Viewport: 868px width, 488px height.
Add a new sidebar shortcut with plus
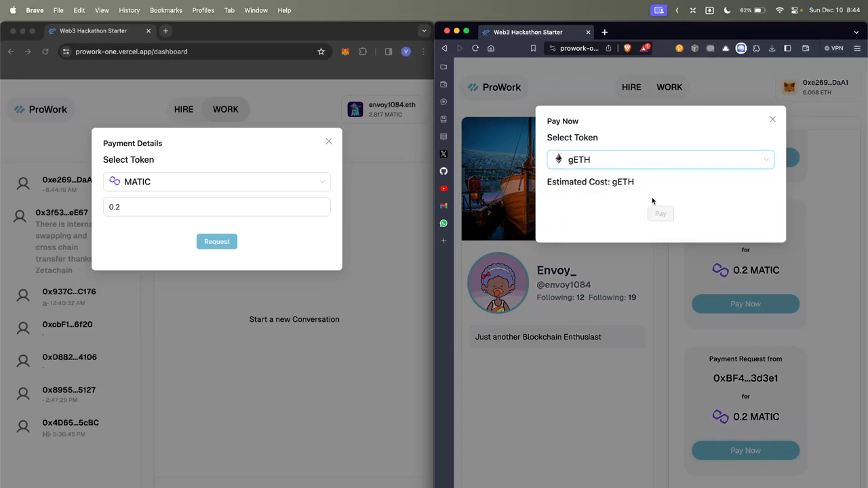(x=443, y=241)
